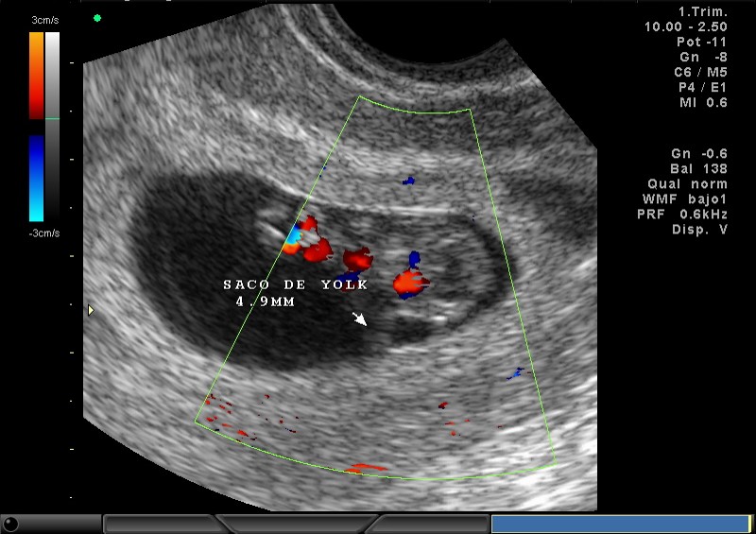Click the green probe orientation dot
Image resolution: width=756 pixels, height=534 pixels.
click(x=97, y=18)
